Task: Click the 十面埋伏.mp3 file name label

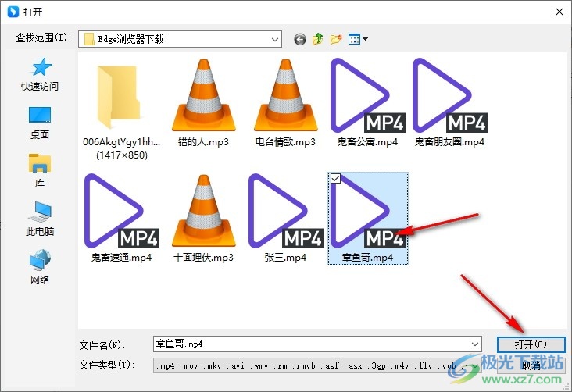Action: click(203, 258)
